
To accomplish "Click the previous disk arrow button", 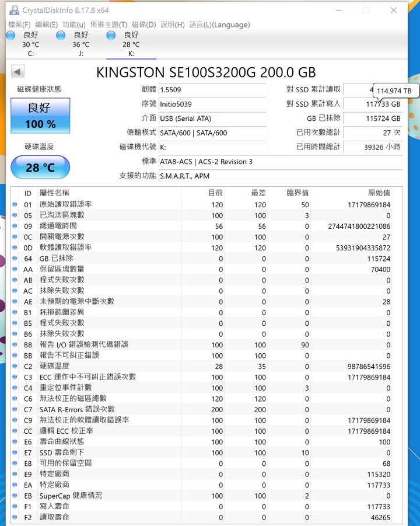I will [x=17, y=71].
